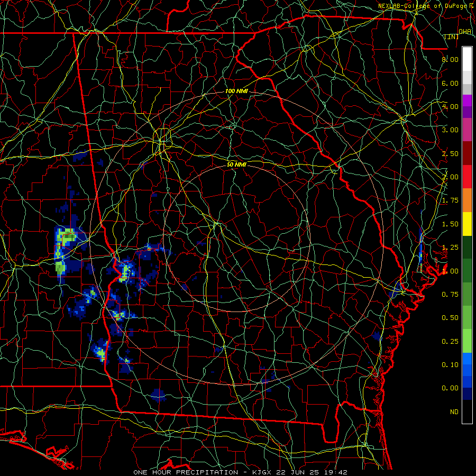Click the 1.50 legend value

tap(450, 224)
